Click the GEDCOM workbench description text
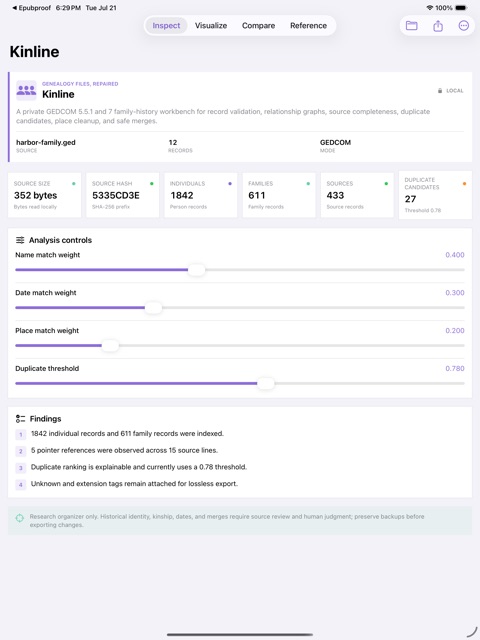 (x=223, y=116)
